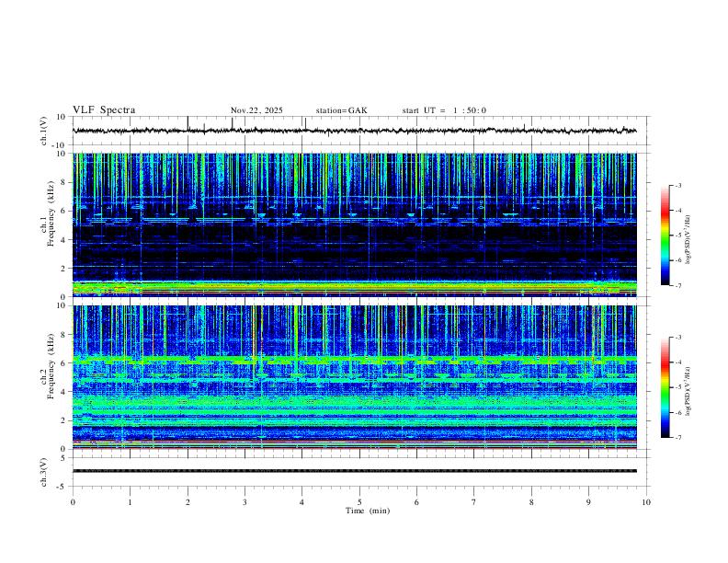Viewport: 728px width, 563px height.
Task: Click the time axis tick label '5'
Action: pyautogui.click(x=359, y=502)
